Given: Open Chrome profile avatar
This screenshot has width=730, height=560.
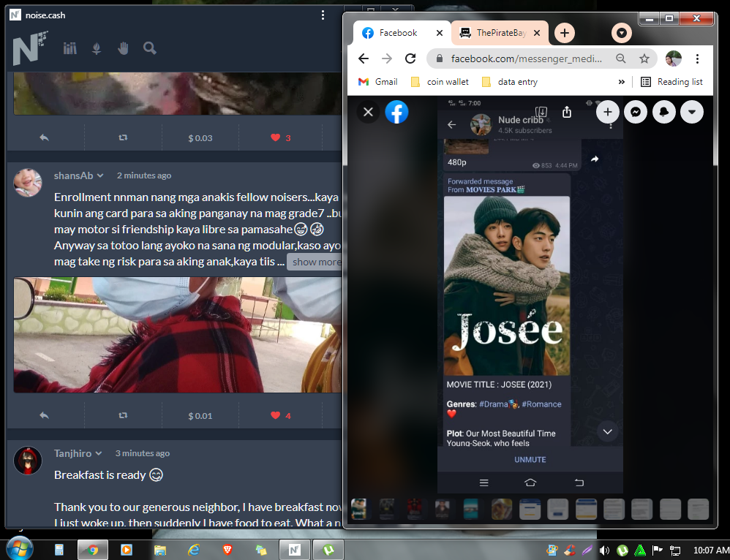Looking at the screenshot, I should 673,58.
